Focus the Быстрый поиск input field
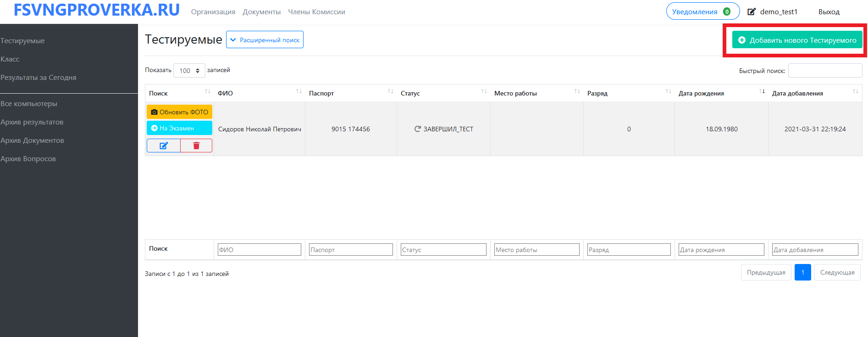Screen dimensions: 868x337 [x=825, y=71]
